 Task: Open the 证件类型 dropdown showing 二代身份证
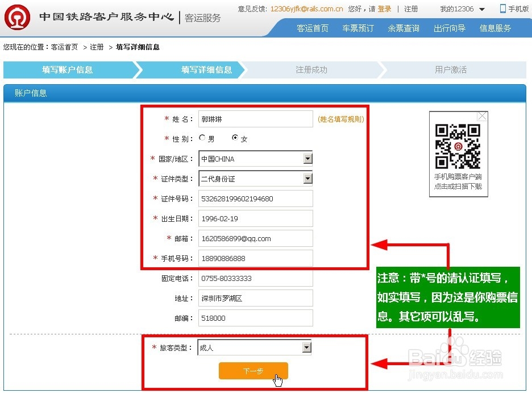tap(307, 178)
